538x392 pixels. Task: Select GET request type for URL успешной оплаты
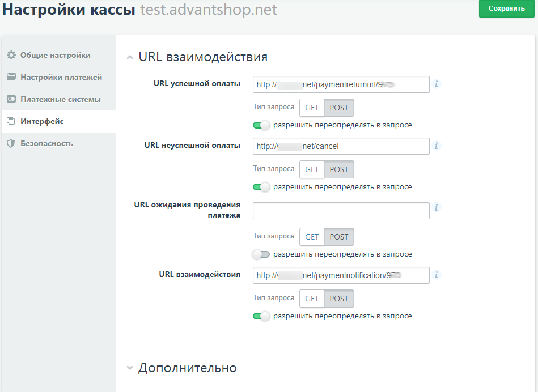[x=311, y=107]
